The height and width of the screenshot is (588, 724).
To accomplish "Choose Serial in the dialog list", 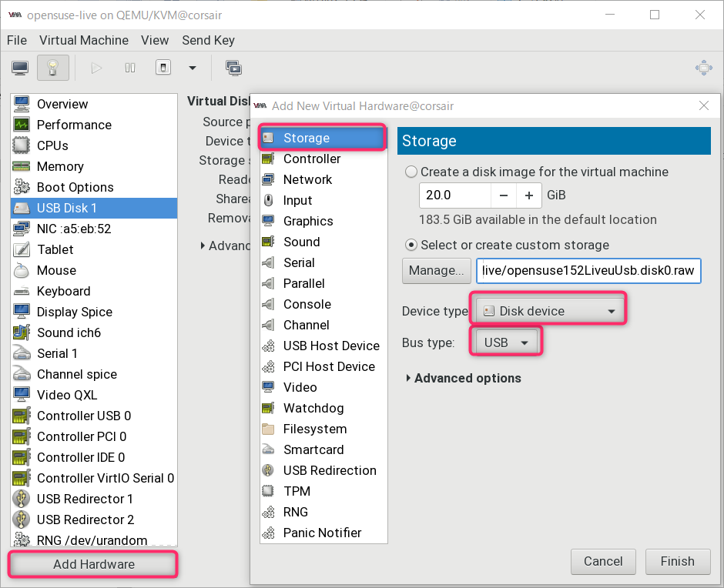I will (323, 262).
